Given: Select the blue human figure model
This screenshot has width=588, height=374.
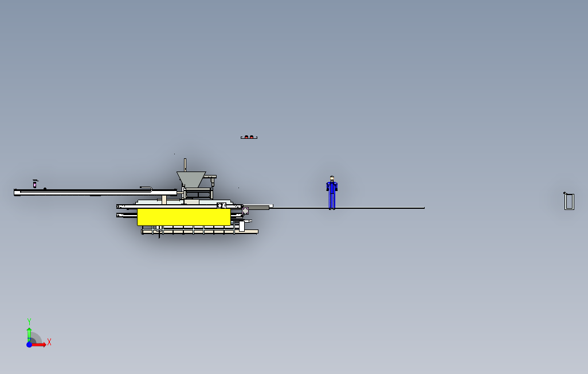Looking at the screenshot, I should [x=332, y=193].
